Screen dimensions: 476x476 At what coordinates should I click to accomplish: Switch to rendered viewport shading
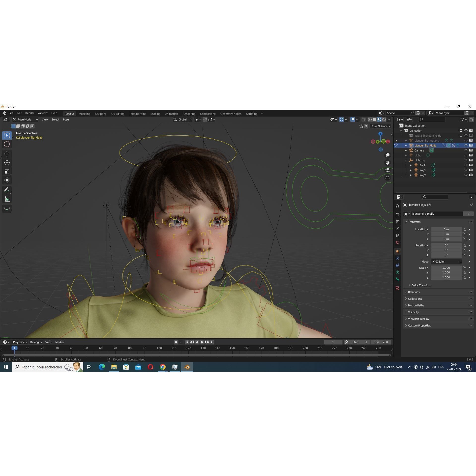tap(384, 119)
